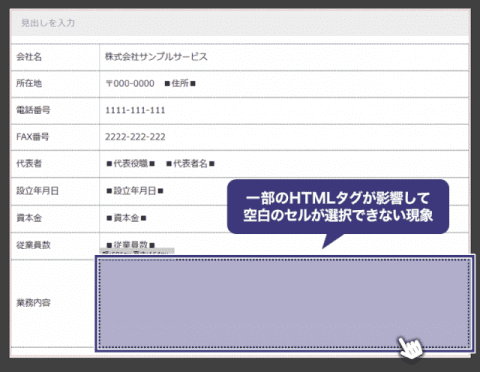Click the 所在地 label cell
The width and height of the screenshot is (480, 372).
pos(55,84)
